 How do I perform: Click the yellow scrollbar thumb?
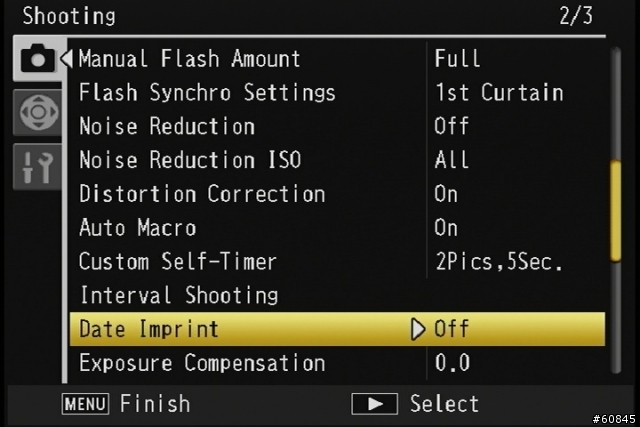coord(616,211)
